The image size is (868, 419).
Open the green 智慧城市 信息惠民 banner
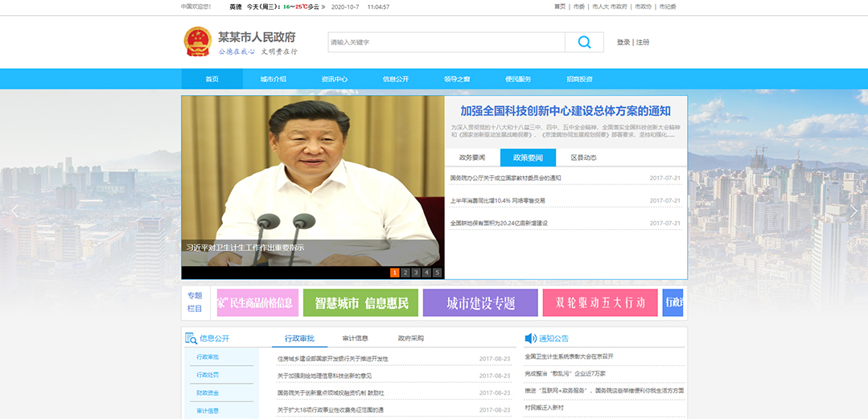point(360,303)
